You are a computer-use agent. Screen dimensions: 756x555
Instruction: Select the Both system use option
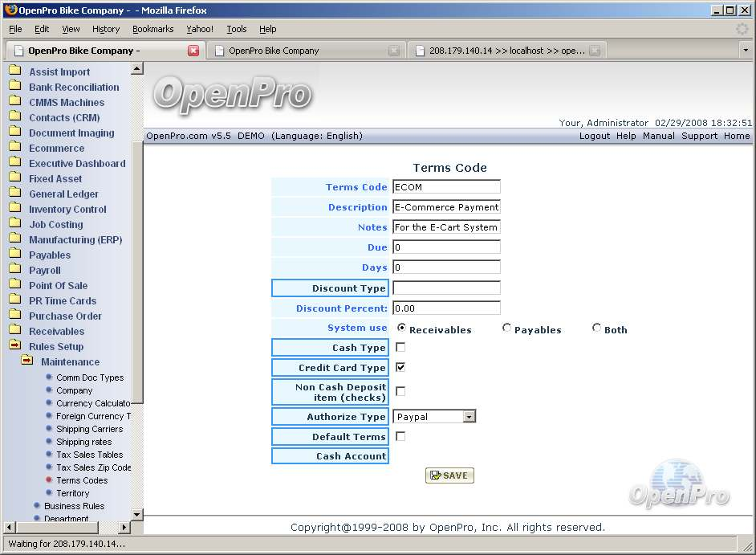tap(596, 328)
